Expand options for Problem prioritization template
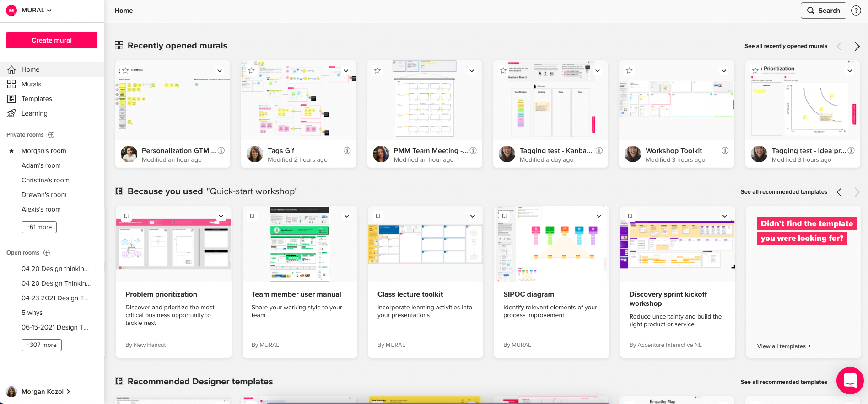The width and height of the screenshot is (868, 404). 221,216
